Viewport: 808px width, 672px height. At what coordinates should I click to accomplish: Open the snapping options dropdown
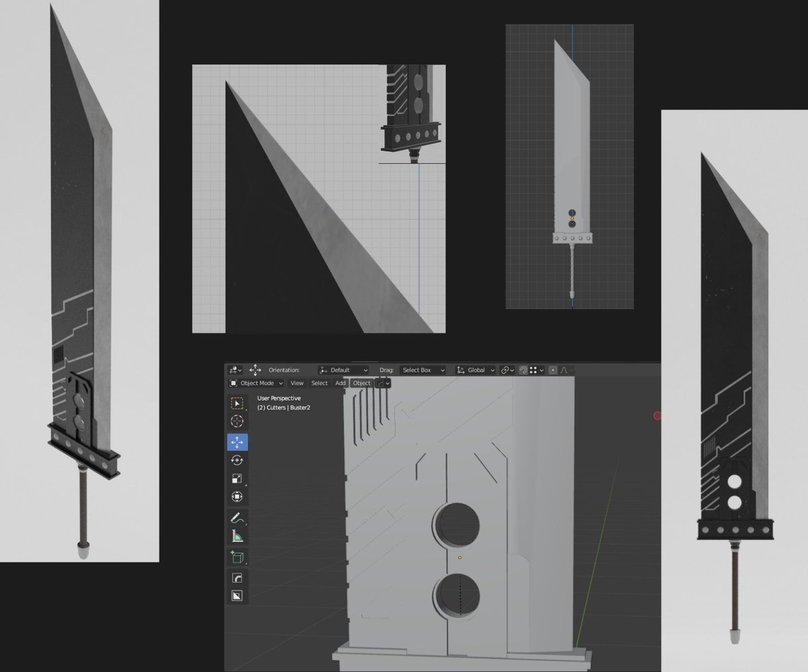[537, 370]
